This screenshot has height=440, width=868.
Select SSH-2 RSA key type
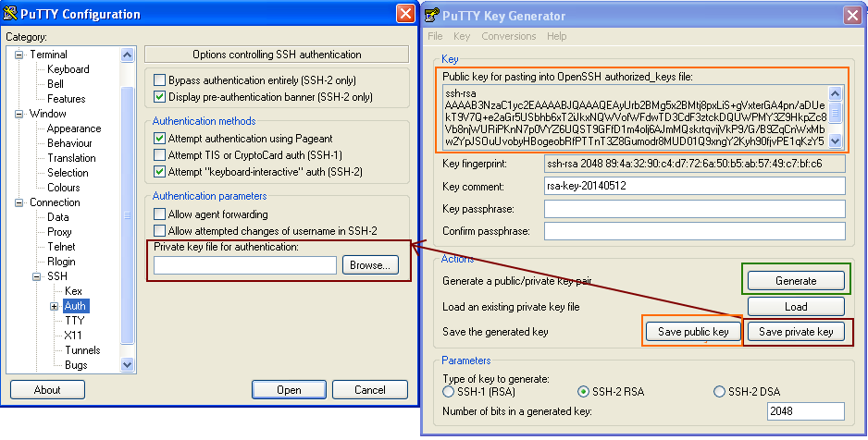[x=583, y=391]
